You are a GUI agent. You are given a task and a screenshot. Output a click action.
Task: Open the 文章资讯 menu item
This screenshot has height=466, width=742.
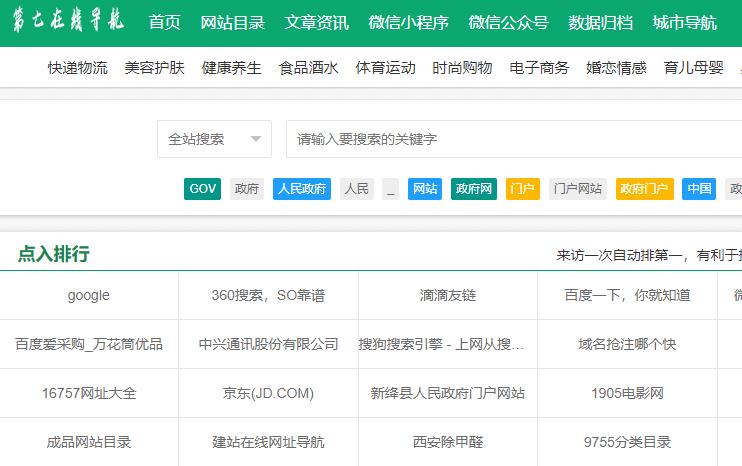[317, 22]
